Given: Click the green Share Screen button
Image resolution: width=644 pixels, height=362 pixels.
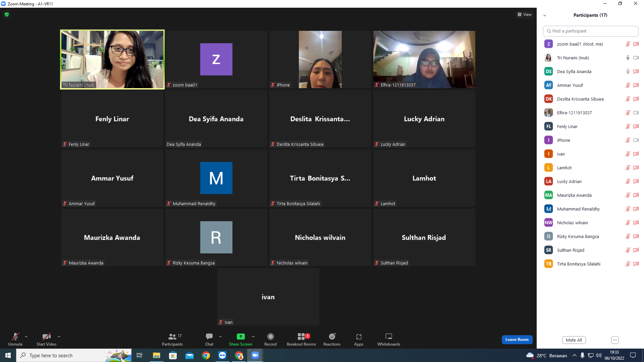Looking at the screenshot, I should coord(240,339).
